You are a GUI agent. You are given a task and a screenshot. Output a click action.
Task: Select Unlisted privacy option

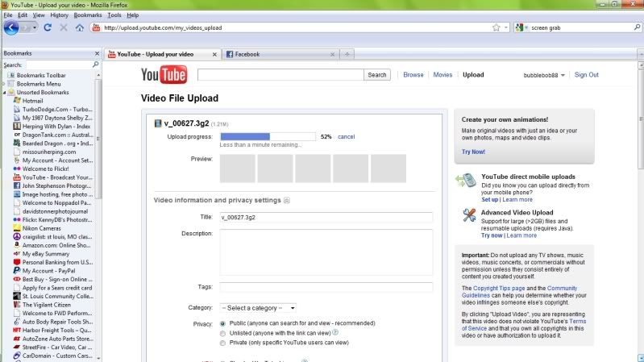pos(222,334)
